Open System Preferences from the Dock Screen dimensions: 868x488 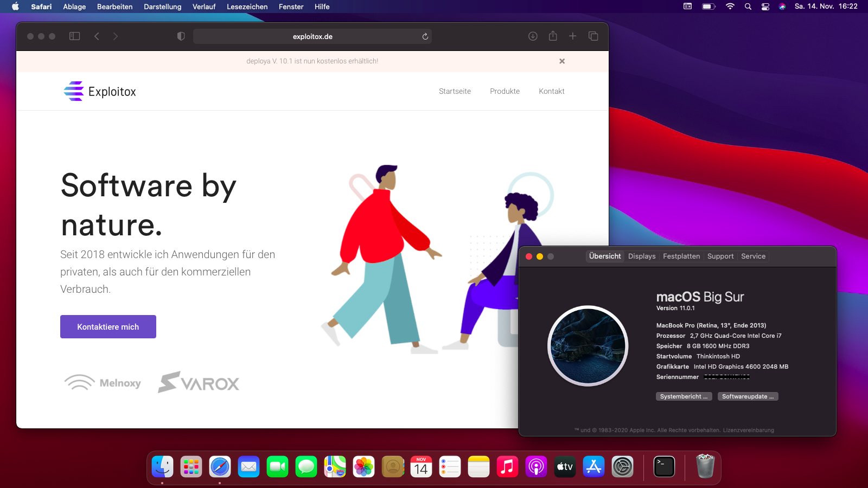tap(622, 466)
